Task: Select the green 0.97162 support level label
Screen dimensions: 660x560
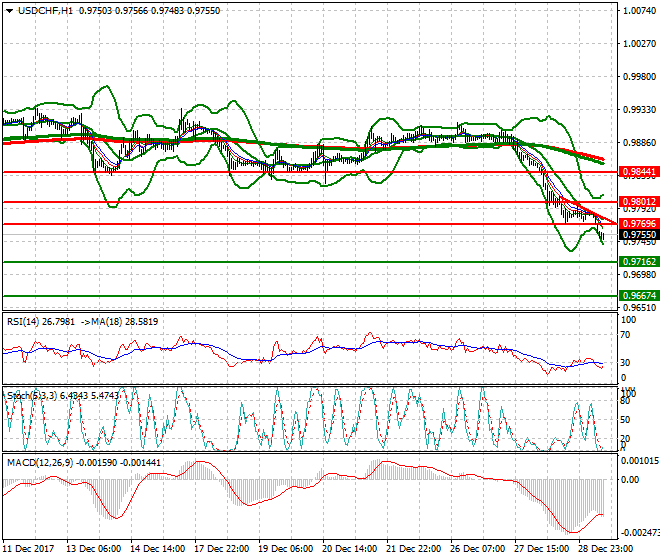Action: tap(639, 261)
